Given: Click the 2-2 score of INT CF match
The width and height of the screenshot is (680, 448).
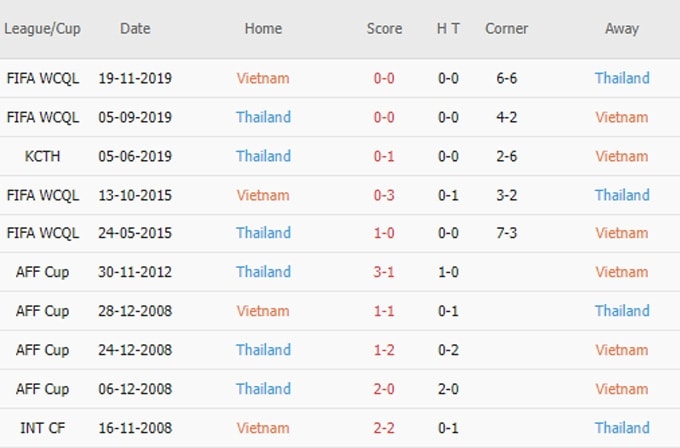Looking at the screenshot, I should coord(384,428).
